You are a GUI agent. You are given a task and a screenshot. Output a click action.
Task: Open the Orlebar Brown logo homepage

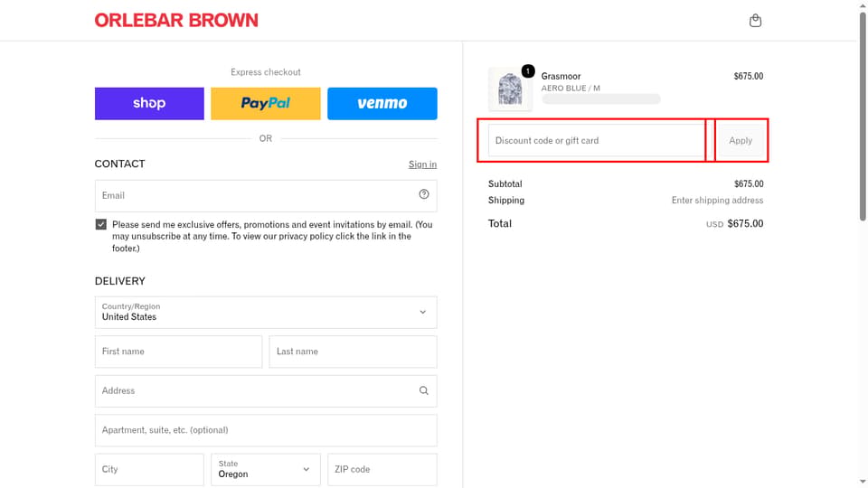click(x=176, y=21)
